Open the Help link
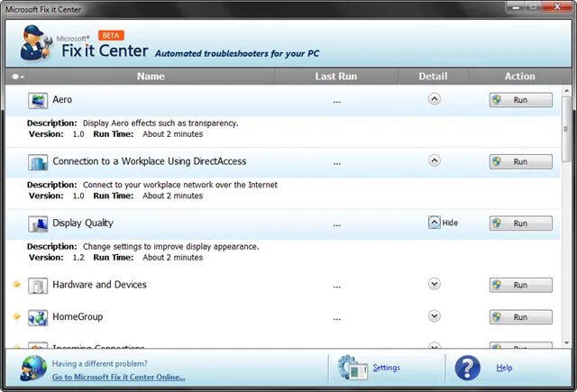Image resolution: width=577 pixels, height=392 pixels. tap(504, 368)
